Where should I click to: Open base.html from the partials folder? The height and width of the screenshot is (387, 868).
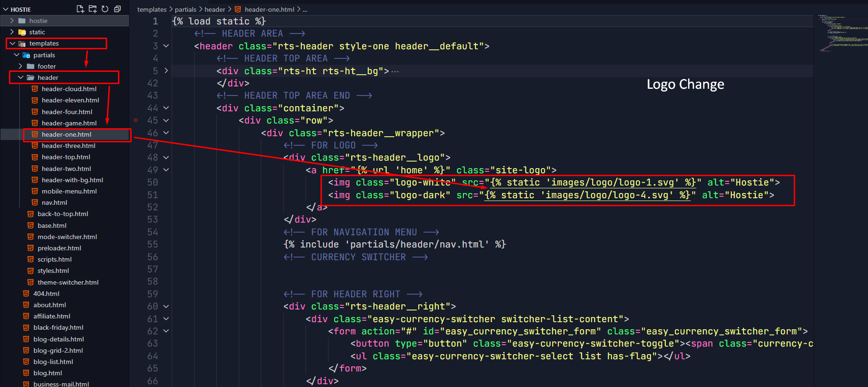pos(52,225)
